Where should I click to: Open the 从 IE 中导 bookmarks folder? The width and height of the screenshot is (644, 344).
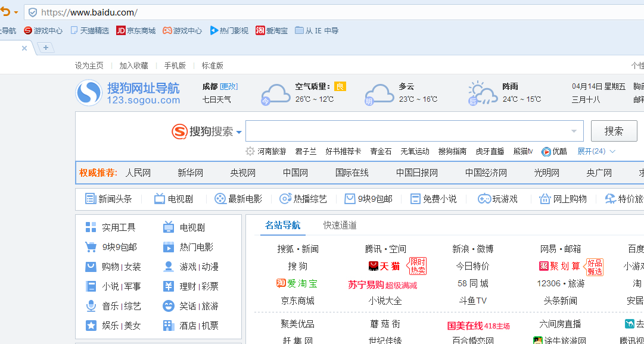coord(317,30)
